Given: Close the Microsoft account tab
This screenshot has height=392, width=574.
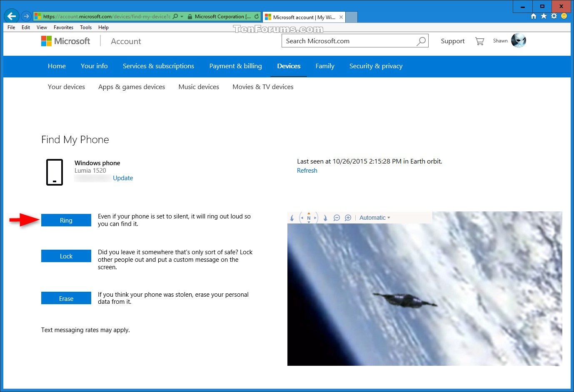Looking at the screenshot, I should pos(341,17).
